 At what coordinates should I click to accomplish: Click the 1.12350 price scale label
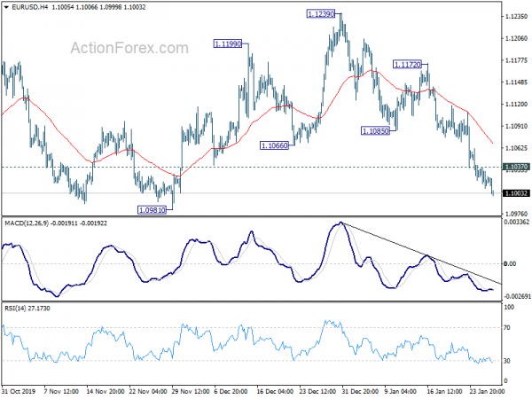tap(516, 16)
